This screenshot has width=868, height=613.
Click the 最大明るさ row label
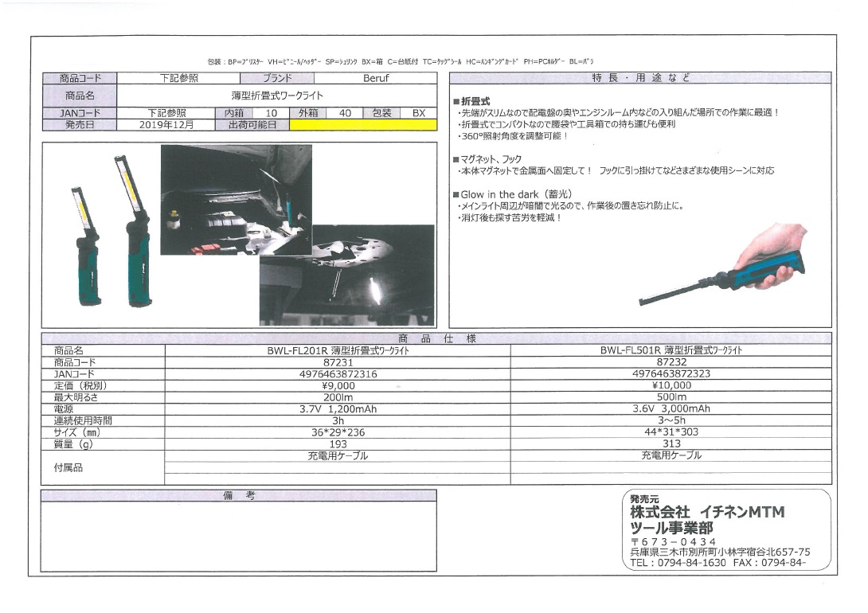(76, 397)
